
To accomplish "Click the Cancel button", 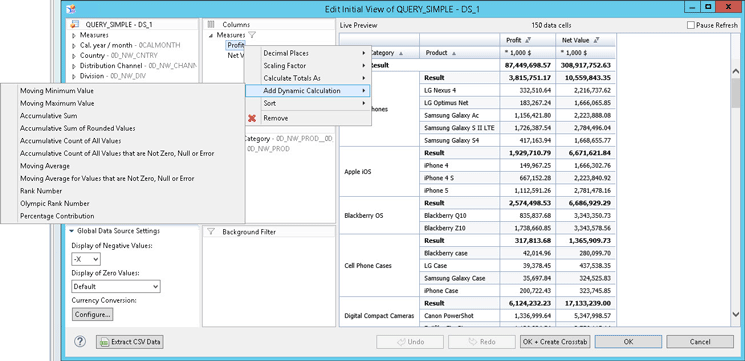I will coord(700,342).
